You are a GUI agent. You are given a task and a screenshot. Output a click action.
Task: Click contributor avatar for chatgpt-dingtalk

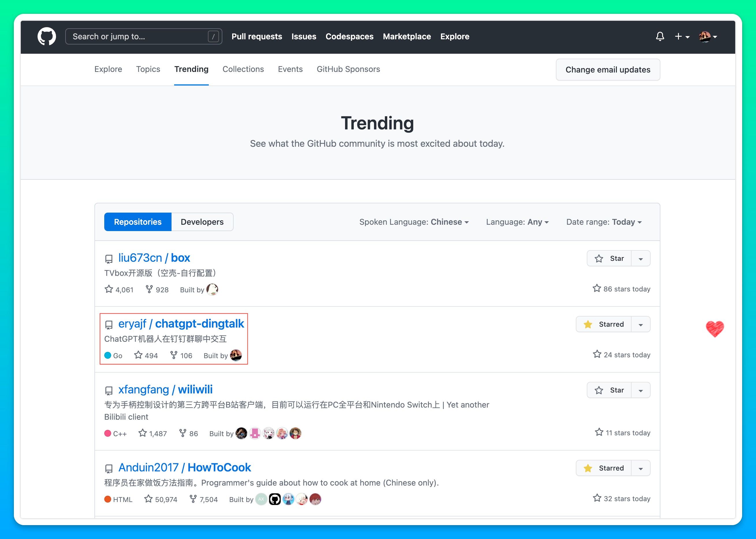[x=236, y=356]
